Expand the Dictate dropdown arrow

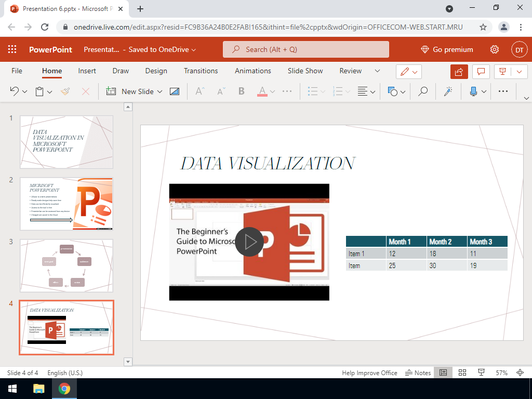[x=484, y=91]
